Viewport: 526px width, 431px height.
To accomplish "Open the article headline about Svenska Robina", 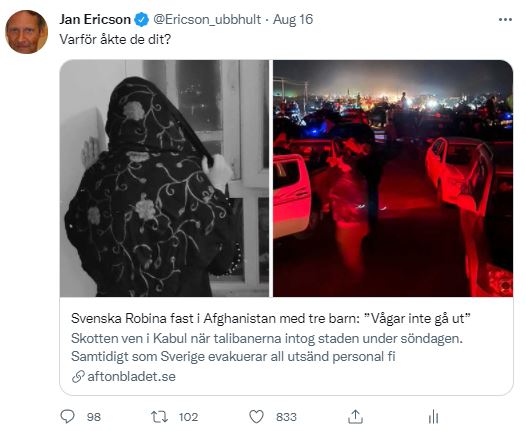I will tap(271, 318).
